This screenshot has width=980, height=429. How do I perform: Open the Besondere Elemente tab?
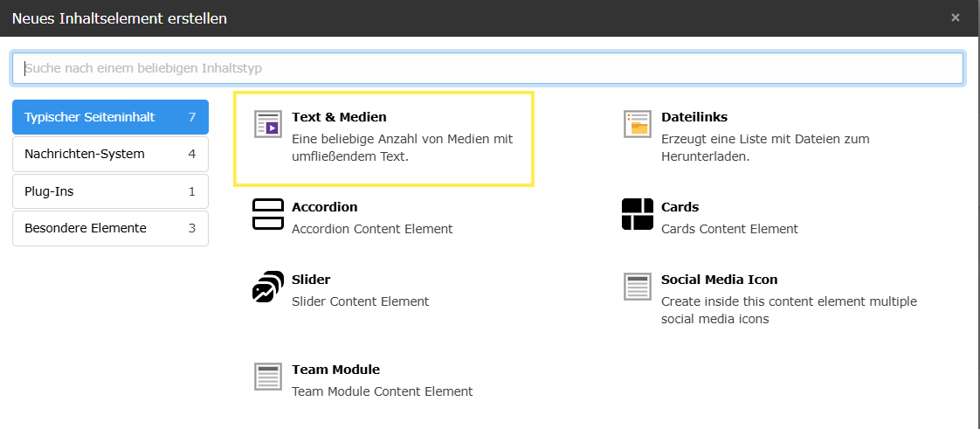(x=110, y=228)
